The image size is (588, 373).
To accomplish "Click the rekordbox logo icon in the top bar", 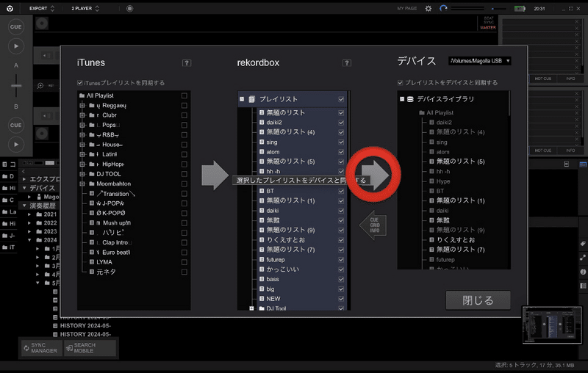I will click(x=10, y=8).
